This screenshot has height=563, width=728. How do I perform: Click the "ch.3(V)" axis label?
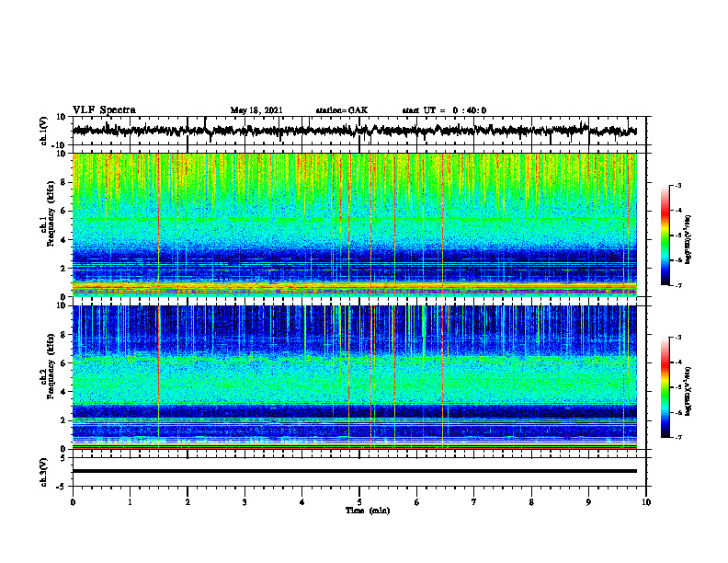pos(44,473)
